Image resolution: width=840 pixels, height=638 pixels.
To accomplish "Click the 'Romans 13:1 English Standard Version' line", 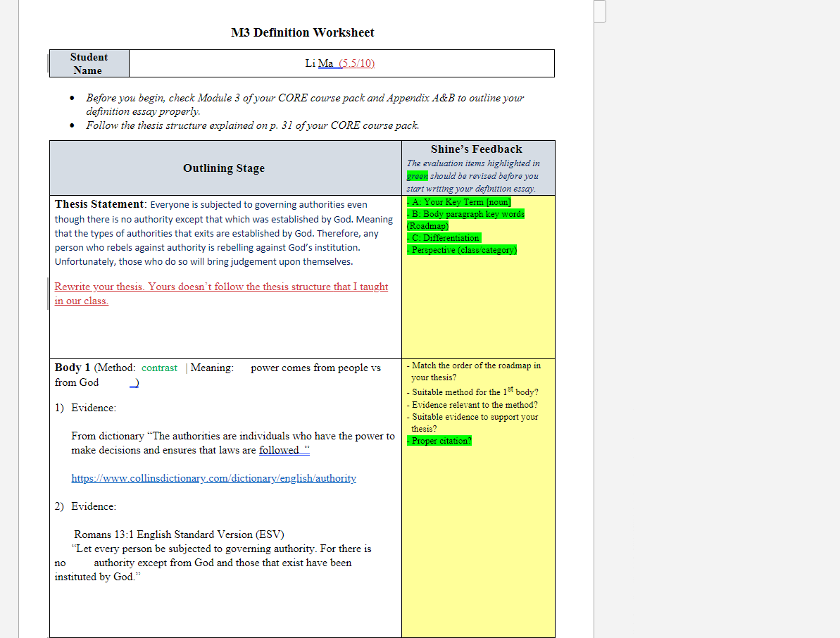I will click(179, 534).
